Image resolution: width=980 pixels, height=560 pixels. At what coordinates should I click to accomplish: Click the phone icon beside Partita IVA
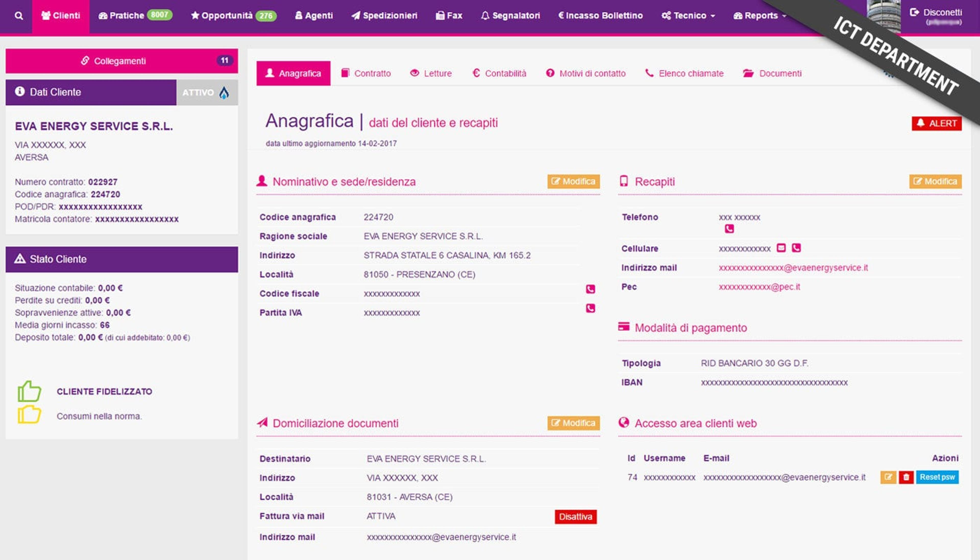point(590,308)
